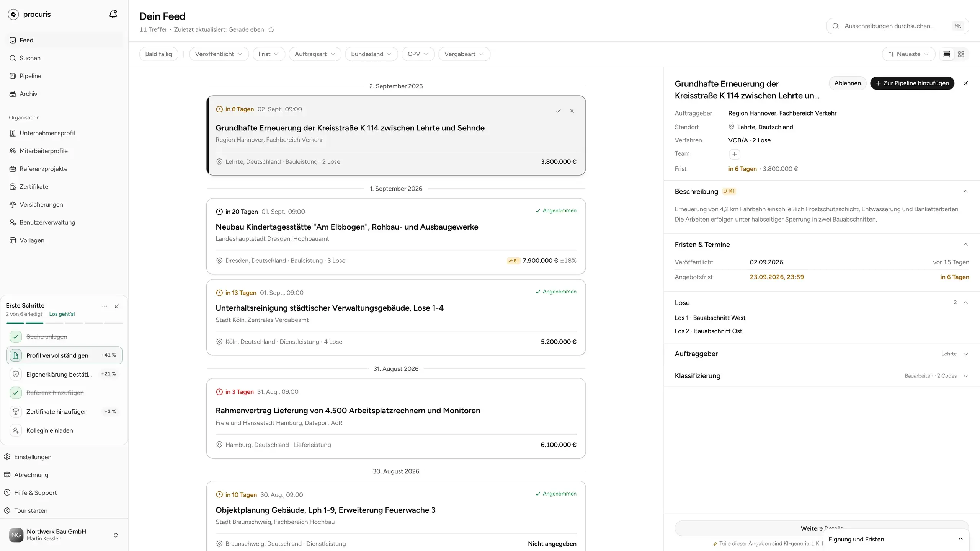
Task: Click Zur Pipeline hinzufügen button
Action: 912,83
